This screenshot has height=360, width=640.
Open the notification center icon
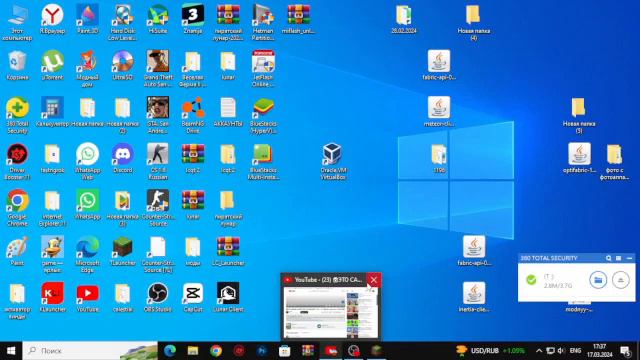click(625, 351)
